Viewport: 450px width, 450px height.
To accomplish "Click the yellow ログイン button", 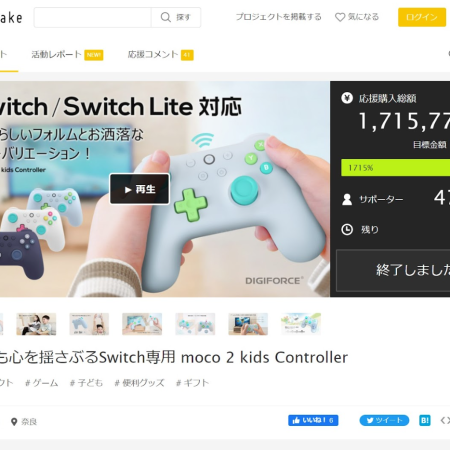I will coord(422,17).
